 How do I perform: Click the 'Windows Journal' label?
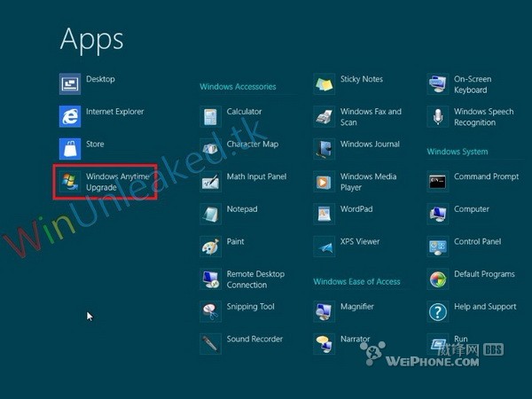click(370, 145)
